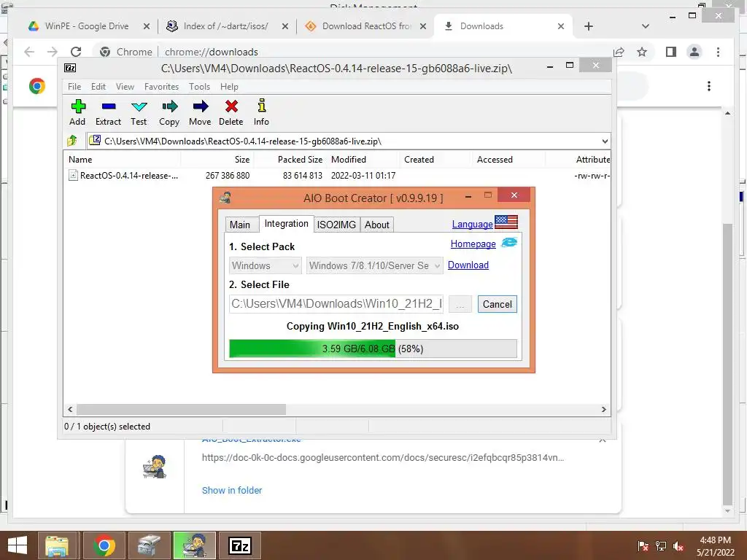Select the ReactOS-0.4.14-release file row
This screenshot has height=560, width=747.
tap(337, 175)
